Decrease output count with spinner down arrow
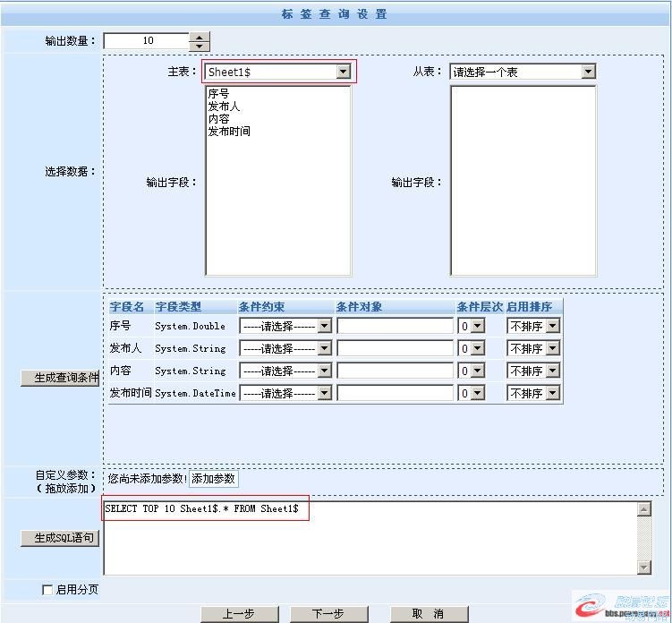Image resolution: width=672 pixels, height=623 pixels. 200,46
